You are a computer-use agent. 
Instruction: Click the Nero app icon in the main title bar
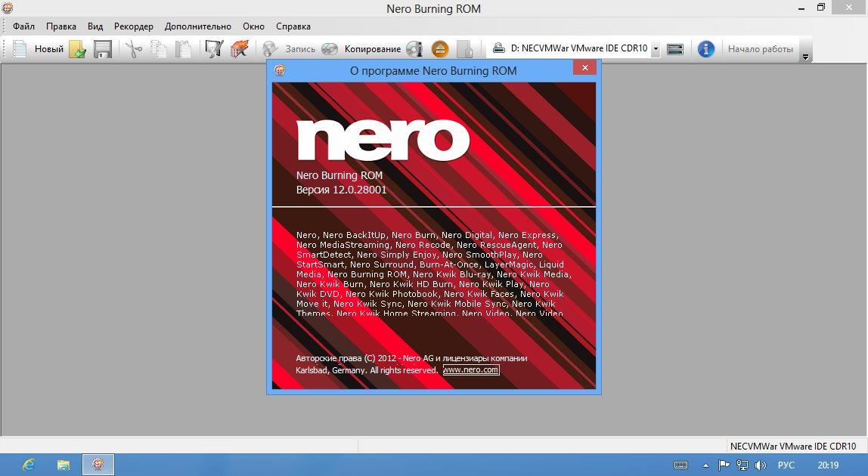click(x=8, y=8)
